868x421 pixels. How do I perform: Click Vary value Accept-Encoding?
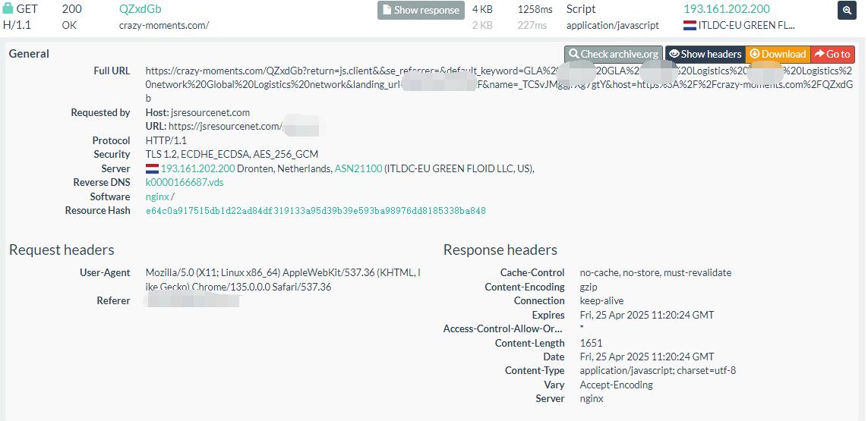[x=616, y=385]
